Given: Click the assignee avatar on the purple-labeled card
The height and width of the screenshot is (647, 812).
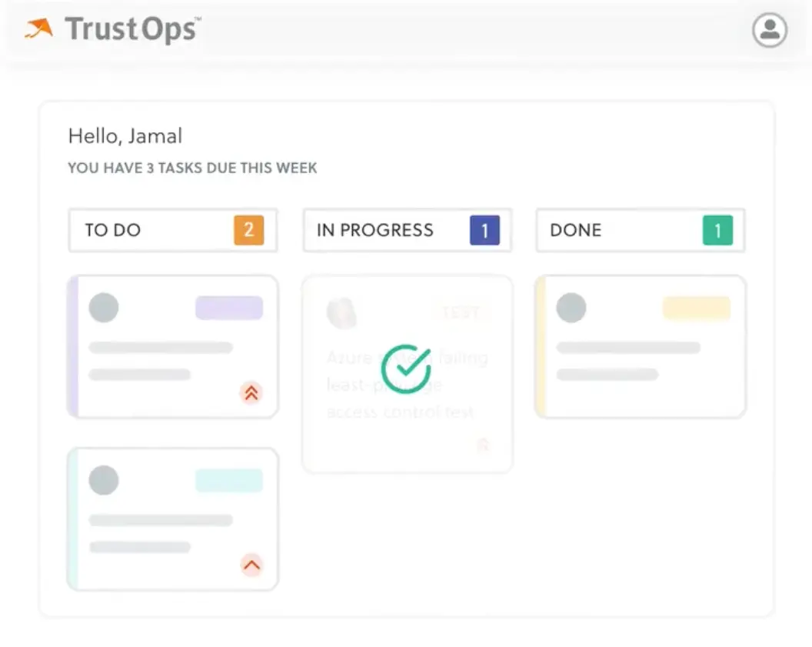Looking at the screenshot, I should tap(104, 308).
